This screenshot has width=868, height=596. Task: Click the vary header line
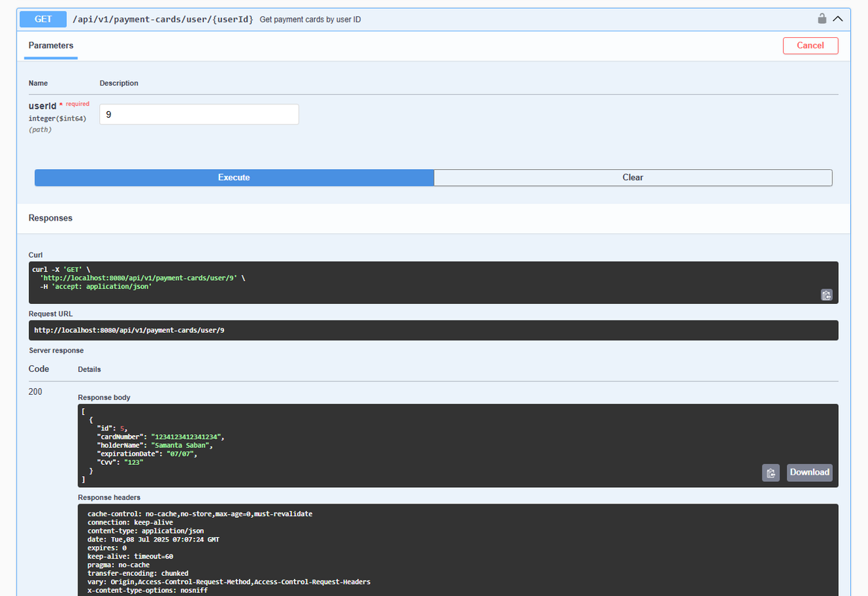[229, 582]
